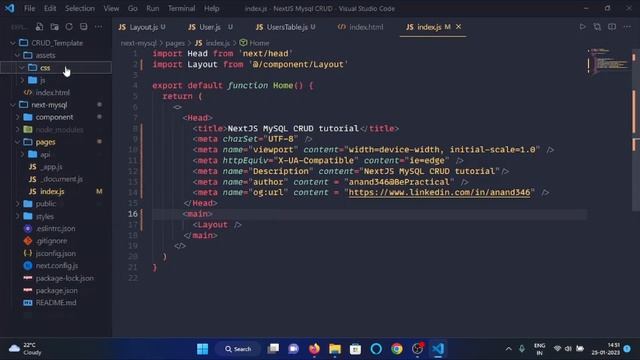Show hidden system tray icons
The width and height of the screenshot is (640, 360).
[x=509, y=349]
